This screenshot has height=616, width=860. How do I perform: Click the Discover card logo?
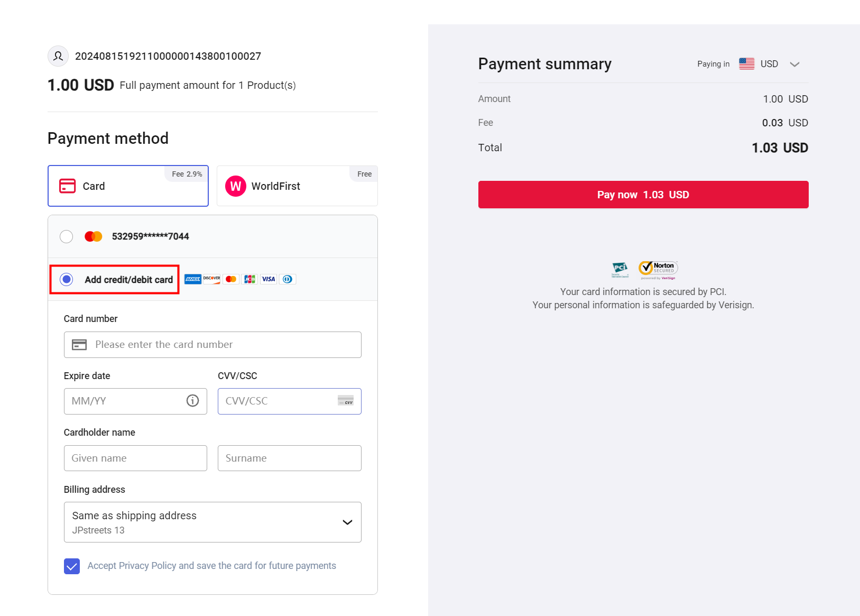tap(212, 279)
